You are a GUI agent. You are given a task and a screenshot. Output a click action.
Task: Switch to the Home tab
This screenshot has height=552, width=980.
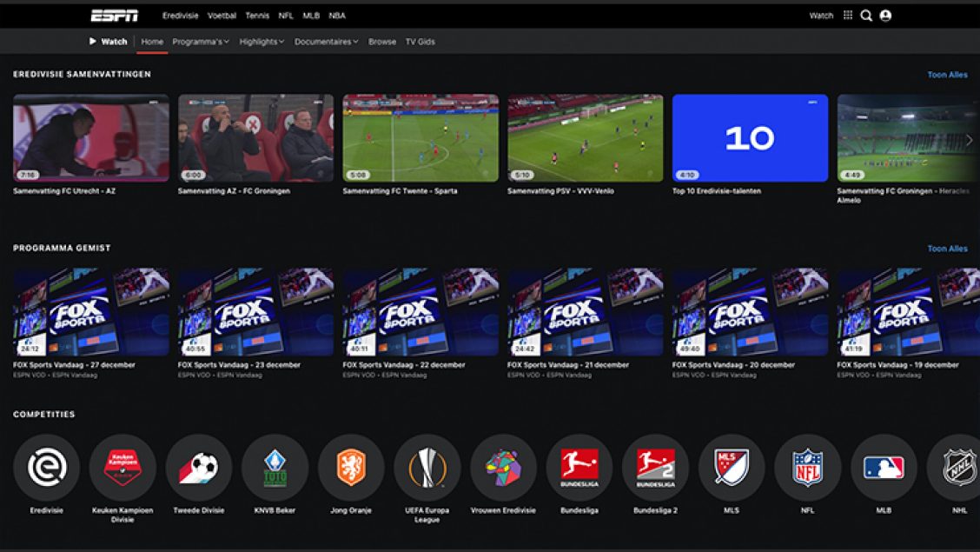(153, 41)
